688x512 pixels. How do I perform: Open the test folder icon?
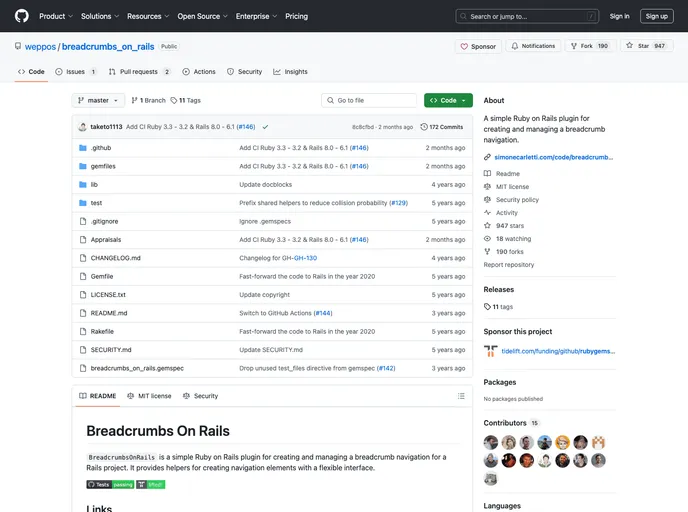point(82,203)
